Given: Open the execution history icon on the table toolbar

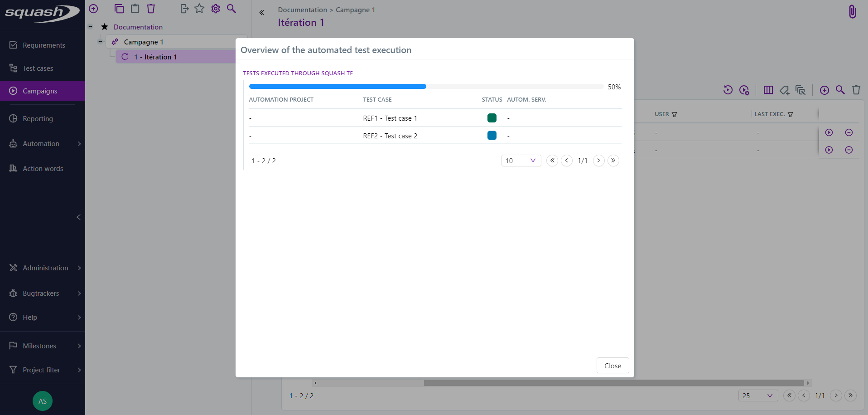Looking at the screenshot, I should [728, 90].
